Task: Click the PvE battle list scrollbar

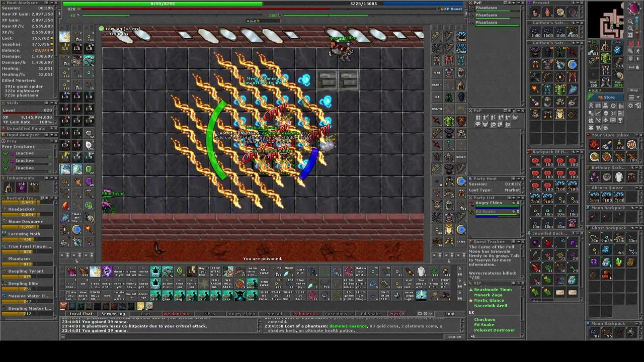Action: point(522,55)
